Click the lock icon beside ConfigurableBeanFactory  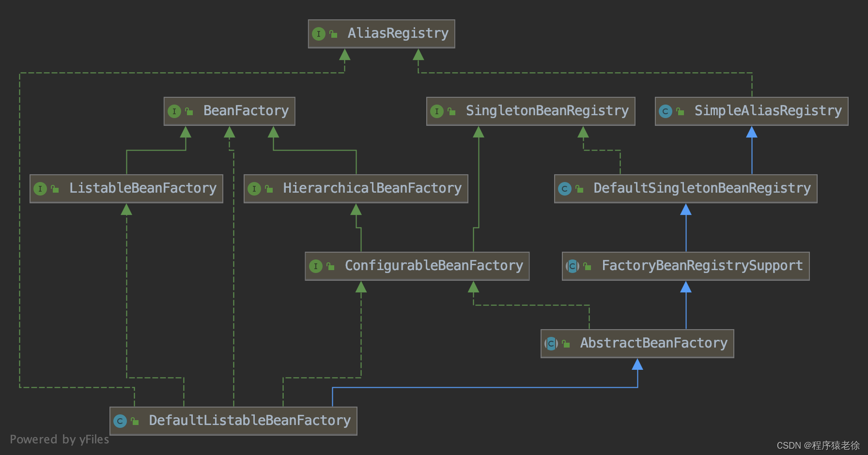[331, 266]
